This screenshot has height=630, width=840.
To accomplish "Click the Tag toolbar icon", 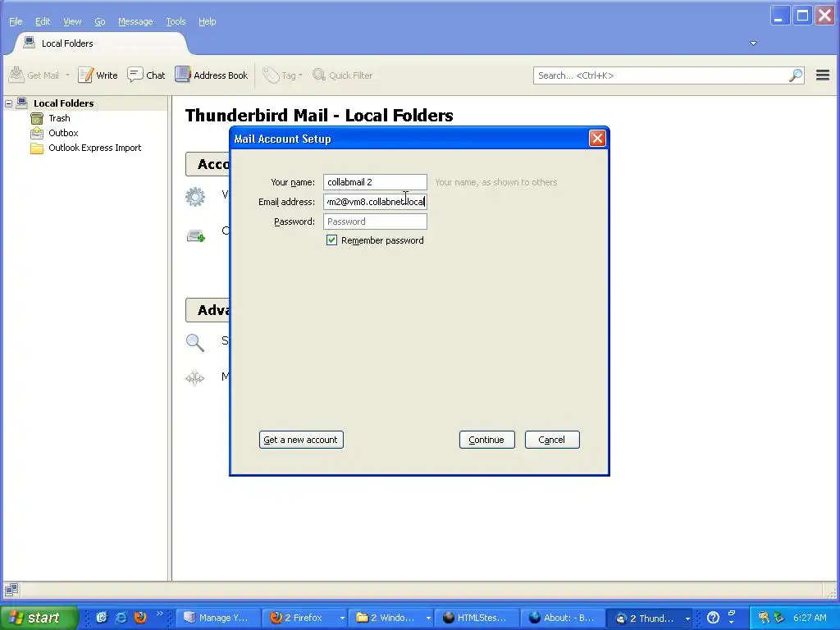I will click(271, 75).
